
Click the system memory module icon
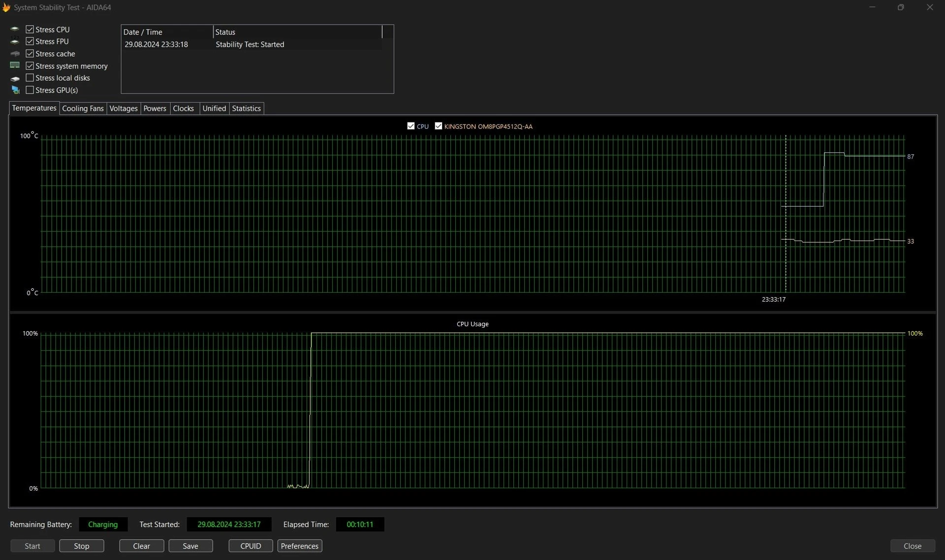pyautogui.click(x=15, y=65)
